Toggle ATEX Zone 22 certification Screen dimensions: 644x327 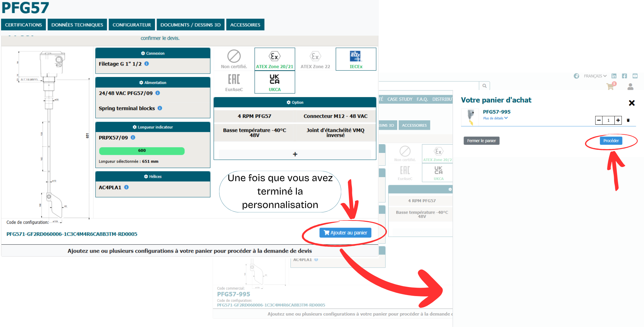point(315,59)
